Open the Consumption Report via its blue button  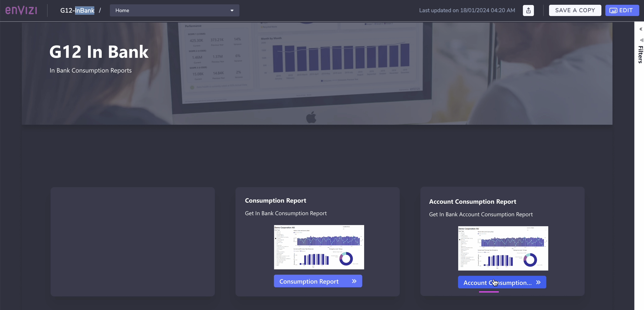coord(318,281)
